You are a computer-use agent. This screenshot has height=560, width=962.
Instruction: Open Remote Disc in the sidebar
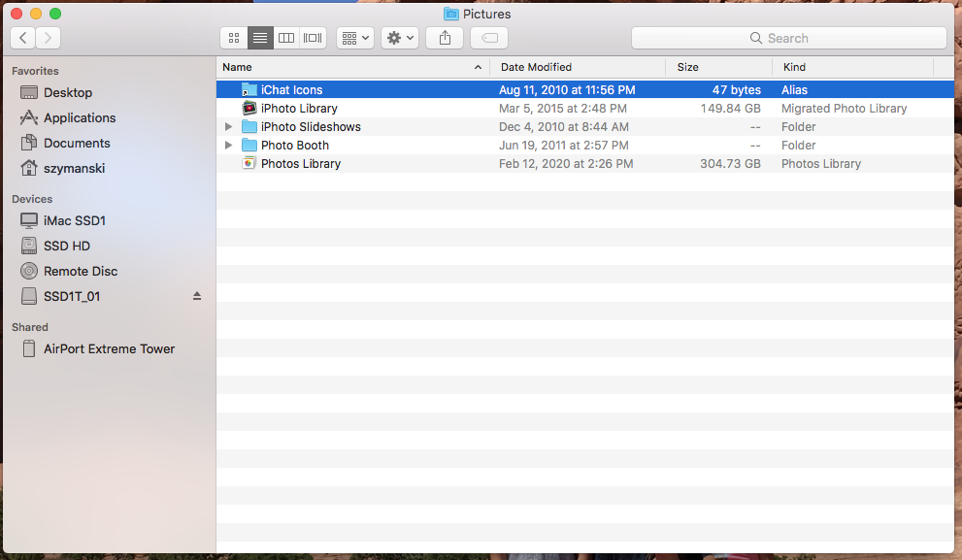tap(81, 271)
